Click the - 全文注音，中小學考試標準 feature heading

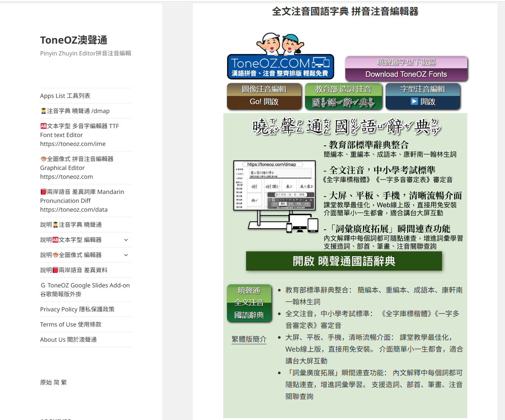click(379, 170)
